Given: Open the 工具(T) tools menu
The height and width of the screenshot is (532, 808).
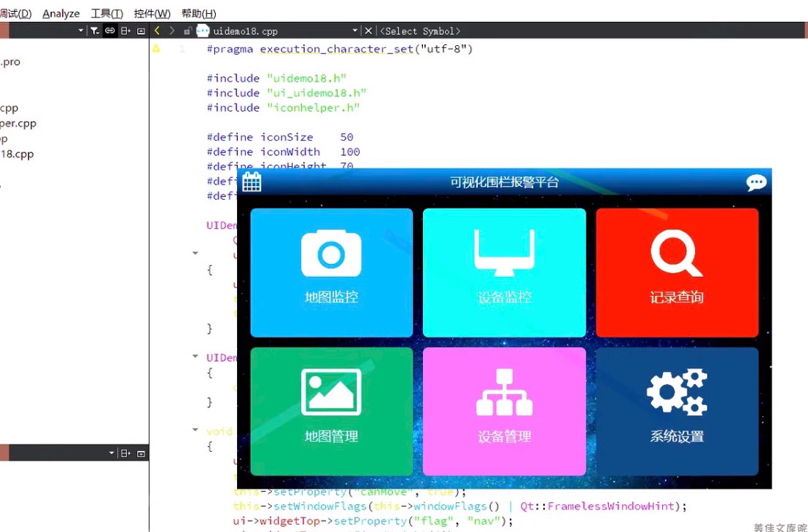Looking at the screenshot, I should [106, 13].
